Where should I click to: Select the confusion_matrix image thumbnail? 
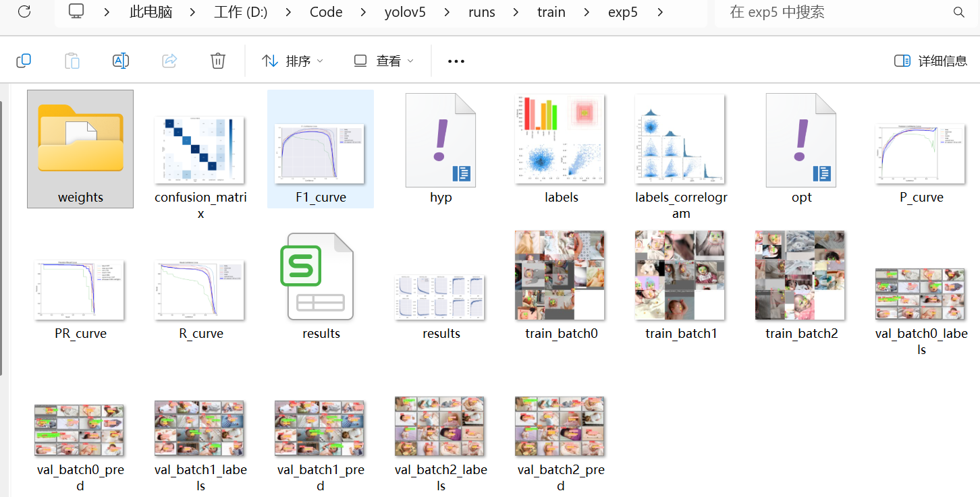tap(200, 150)
